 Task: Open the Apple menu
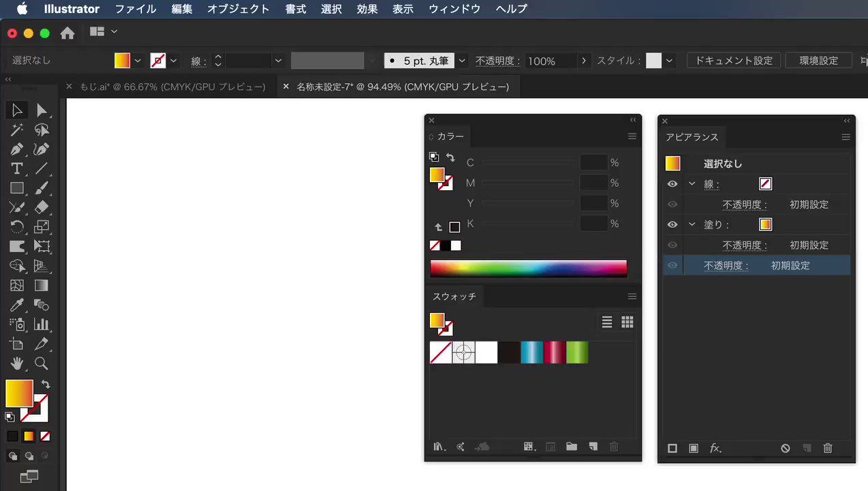pos(22,9)
